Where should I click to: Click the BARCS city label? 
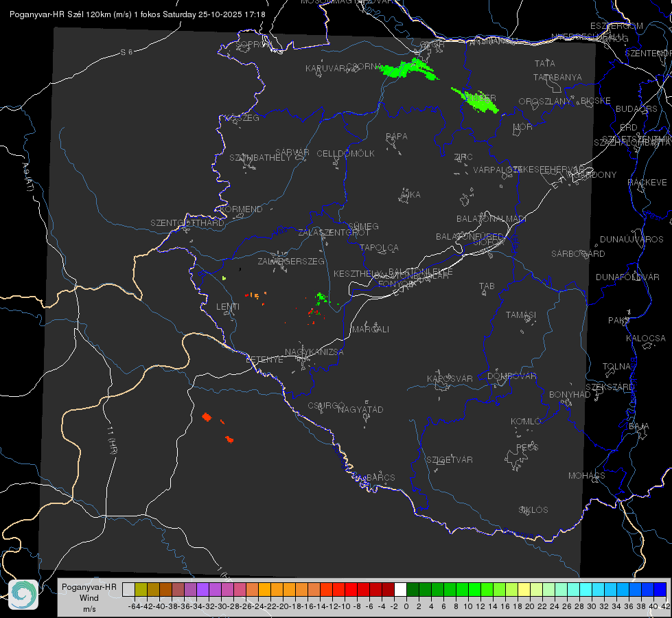pyautogui.click(x=381, y=477)
